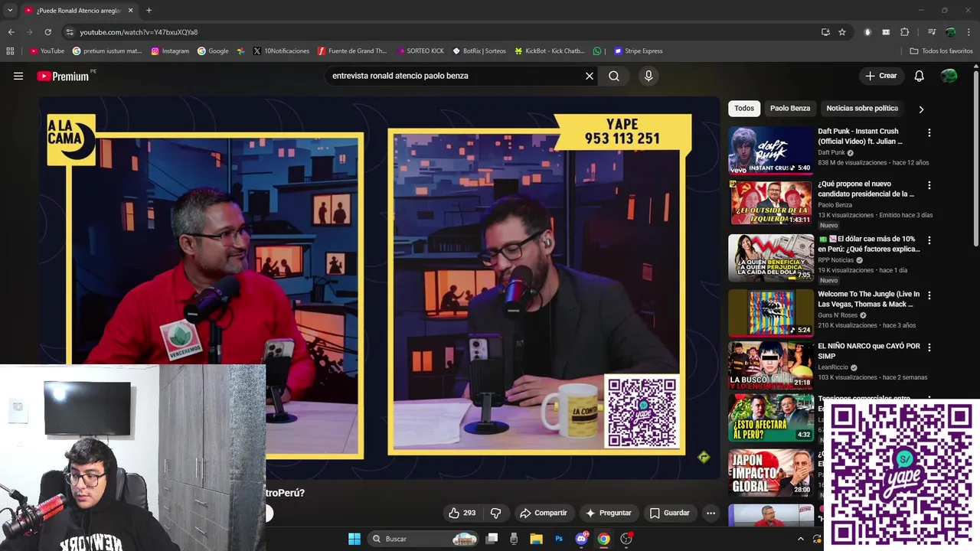Viewport: 980px width, 551px height.
Task: Open Discord from the taskbar
Action: click(581, 539)
